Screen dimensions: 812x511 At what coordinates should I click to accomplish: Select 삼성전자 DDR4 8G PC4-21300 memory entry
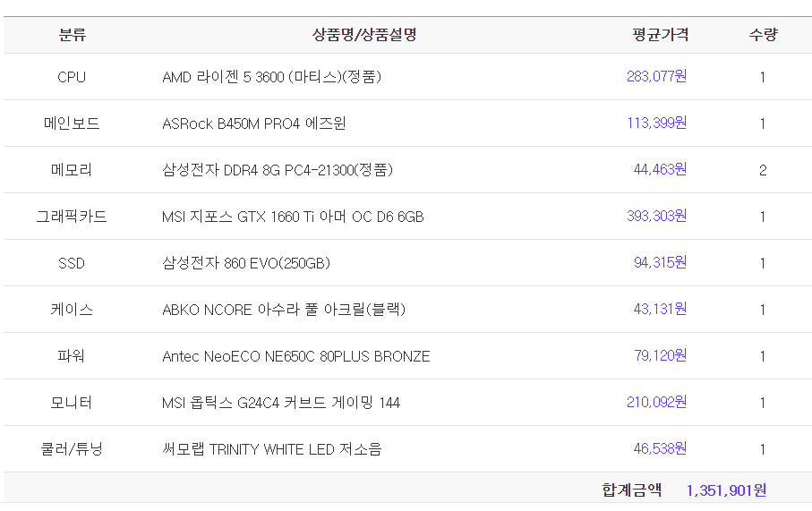click(278, 170)
